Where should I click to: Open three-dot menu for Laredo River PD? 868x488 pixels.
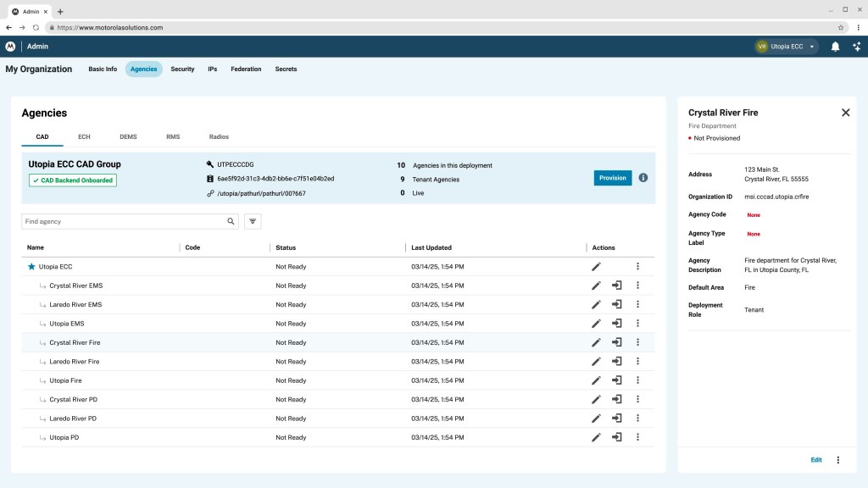[x=637, y=419]
